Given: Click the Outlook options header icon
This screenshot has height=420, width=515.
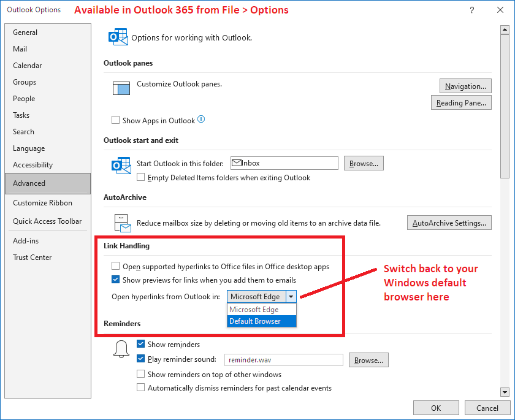Looking at the screenshot, I should (x=117, y=37).
